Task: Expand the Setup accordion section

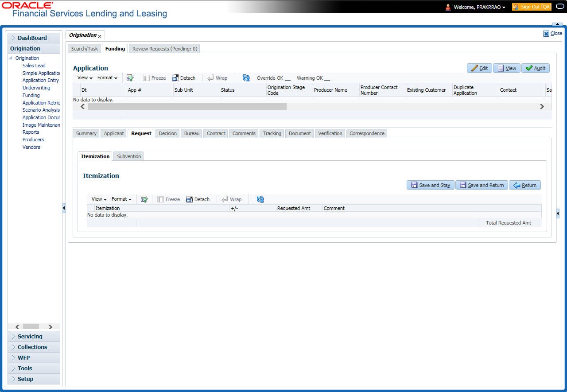Action: click(34, 379)
